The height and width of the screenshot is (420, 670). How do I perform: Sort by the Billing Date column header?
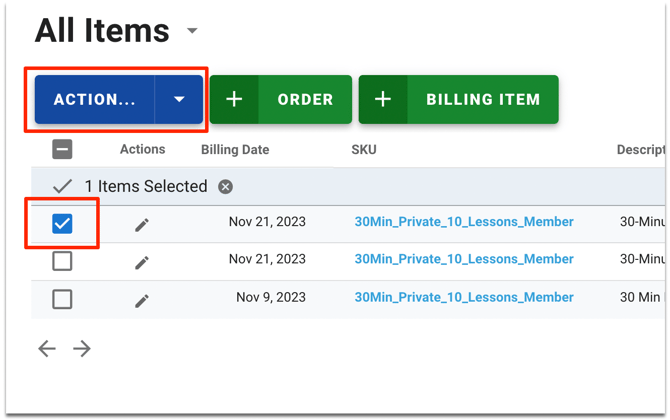[235, 150]
